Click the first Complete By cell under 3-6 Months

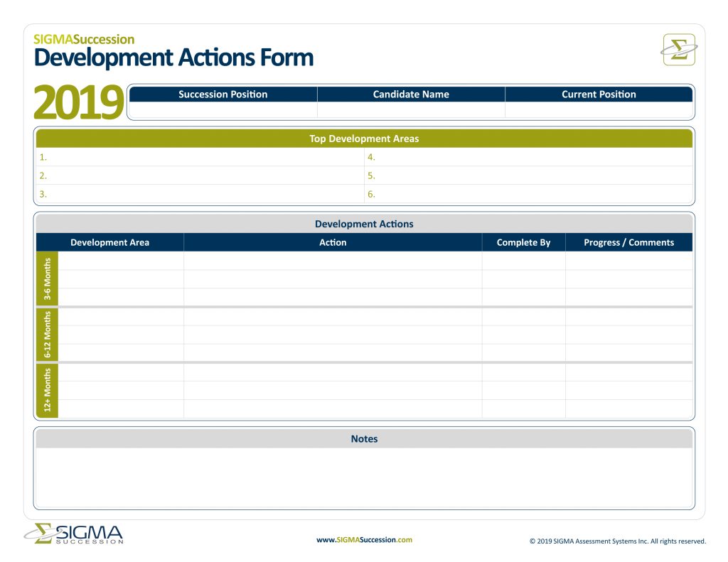pos(523,261)
